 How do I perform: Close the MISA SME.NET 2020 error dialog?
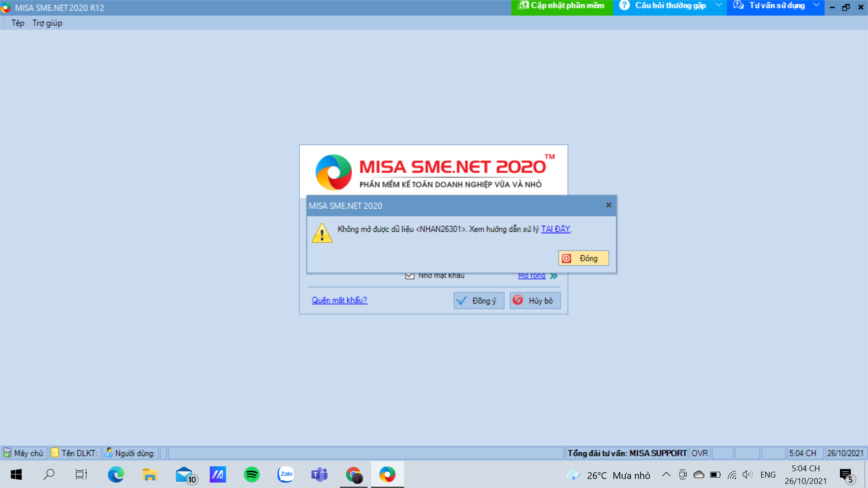pyautogui.click(x=609, y=205)
